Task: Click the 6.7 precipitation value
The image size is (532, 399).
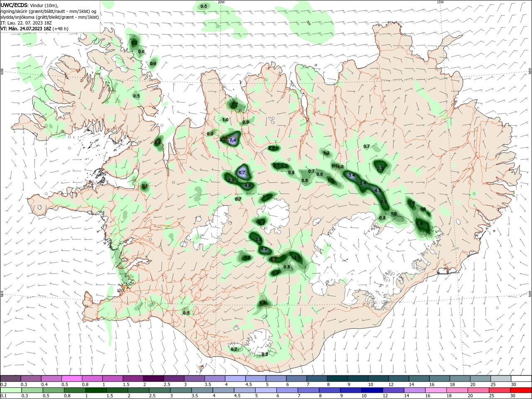Action: pos(242,172)
